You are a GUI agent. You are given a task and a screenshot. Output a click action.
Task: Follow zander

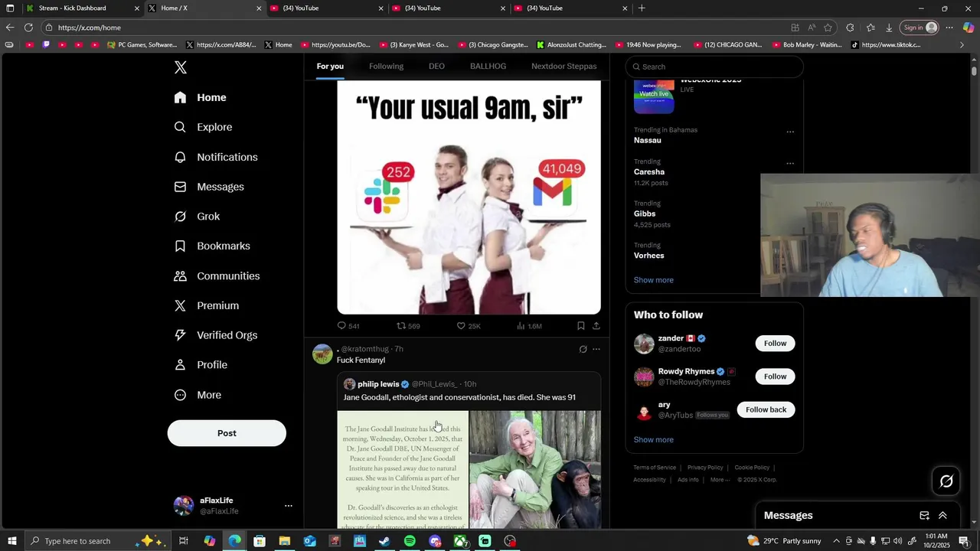[x=775, y=344]
